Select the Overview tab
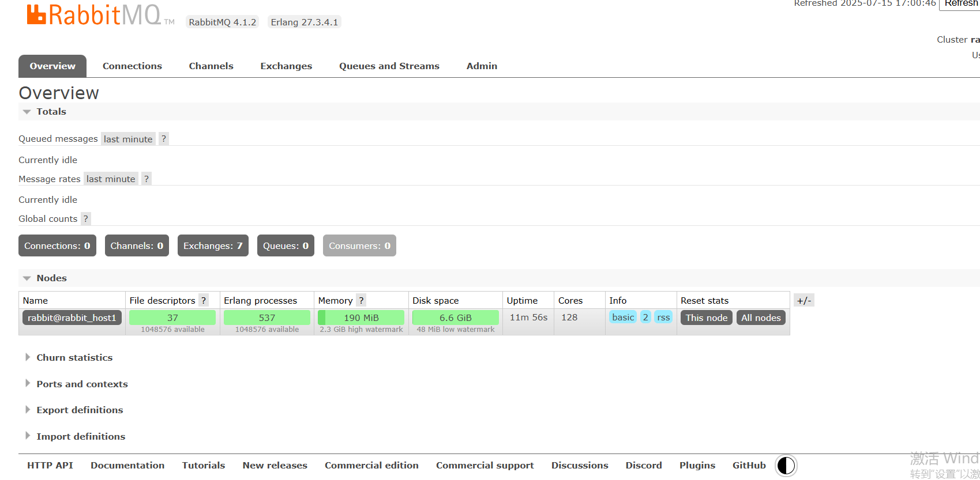This screenshot has height=480, width=980. pos(52,66)
